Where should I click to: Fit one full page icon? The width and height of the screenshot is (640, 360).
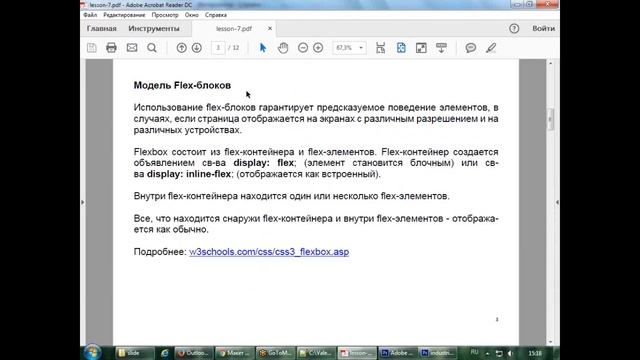401,48
